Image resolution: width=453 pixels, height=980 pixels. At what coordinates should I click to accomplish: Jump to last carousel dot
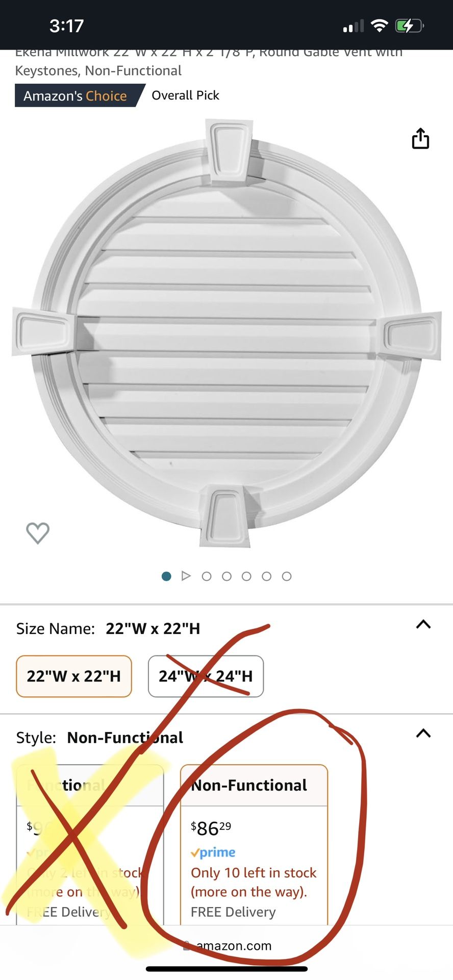(x=287, y=576)
